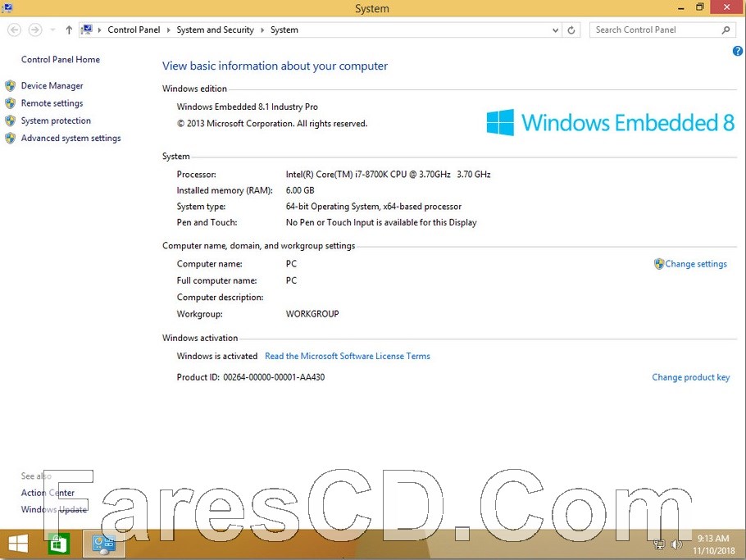Click the shield icon beside Advanced system settings
746x560 pixels.
tap(10, 138)
